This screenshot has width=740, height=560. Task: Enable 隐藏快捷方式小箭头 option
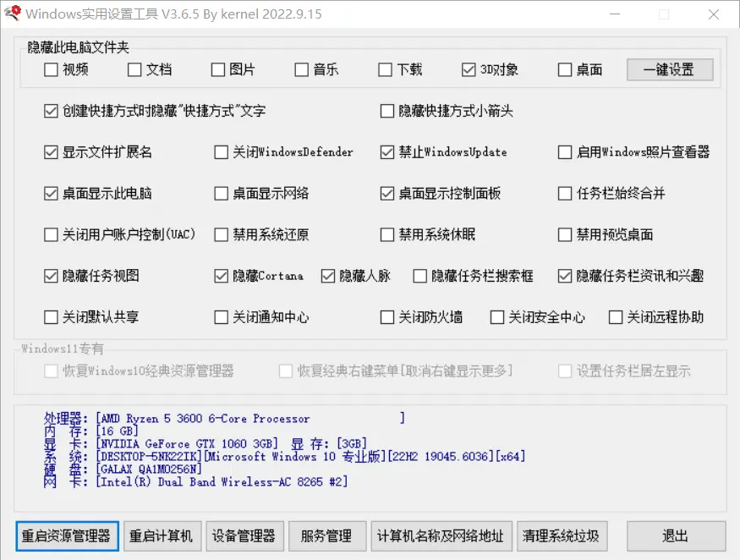pos(387,111)
